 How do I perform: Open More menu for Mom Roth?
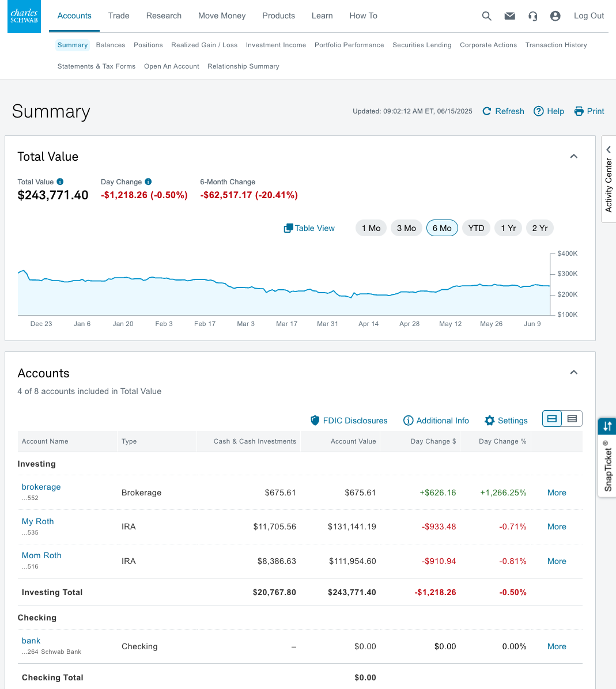pos(557,561)
